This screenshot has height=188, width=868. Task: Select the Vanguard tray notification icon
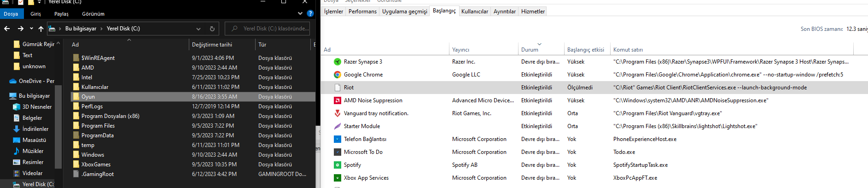[338, 113]
